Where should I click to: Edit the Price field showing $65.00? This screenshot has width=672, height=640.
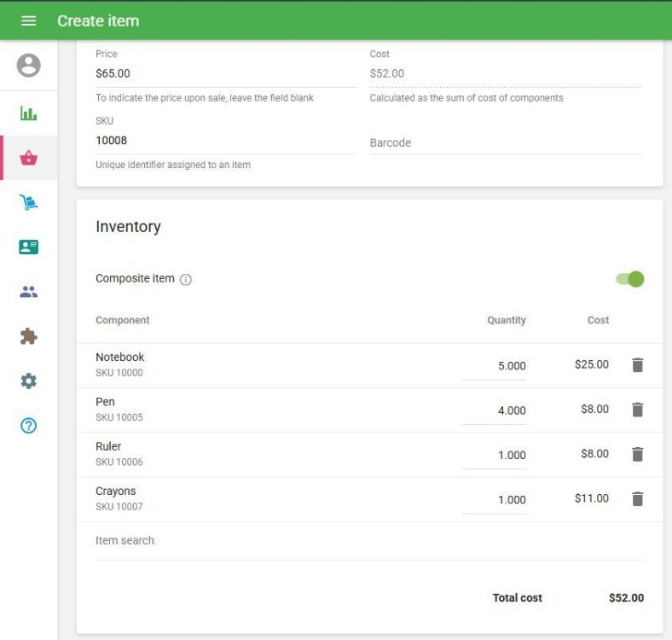point(225,74)
